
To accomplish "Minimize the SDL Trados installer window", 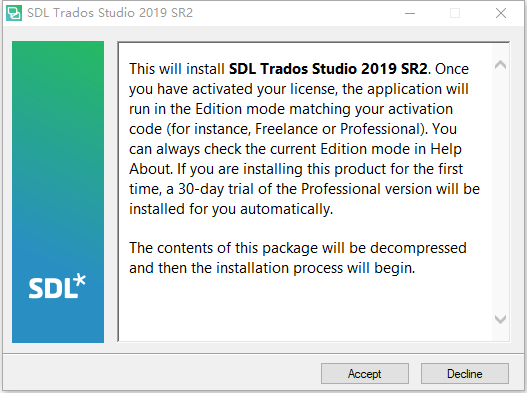I will click(x=410, y=13).
